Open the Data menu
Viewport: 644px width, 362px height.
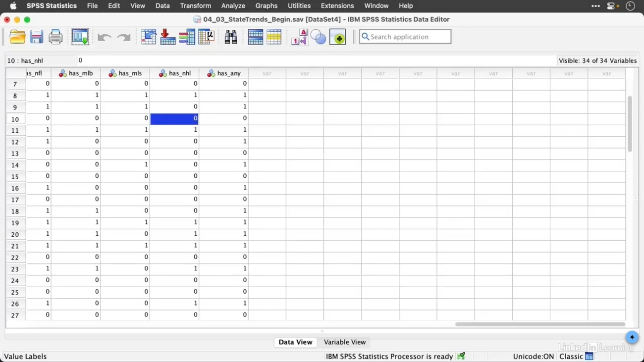click(x=162, y=6)
